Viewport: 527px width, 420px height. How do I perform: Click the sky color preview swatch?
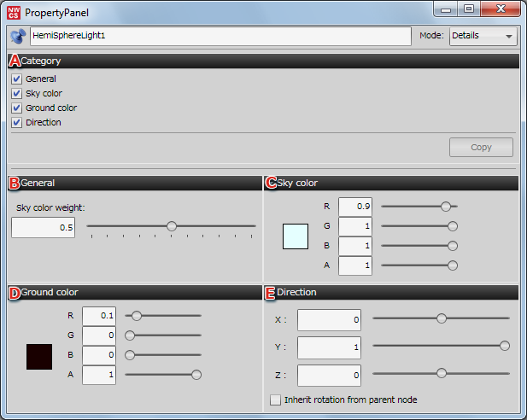click(296, 236)
